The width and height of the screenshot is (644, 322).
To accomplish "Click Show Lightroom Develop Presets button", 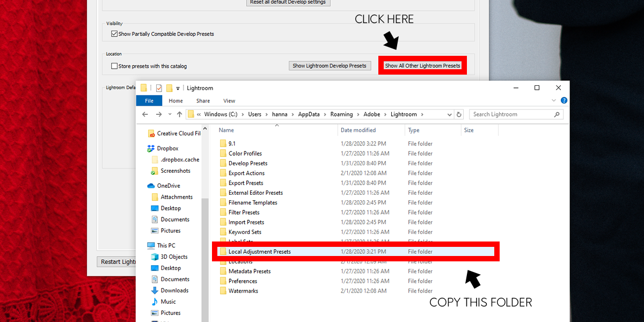I will tap(330, 65).
